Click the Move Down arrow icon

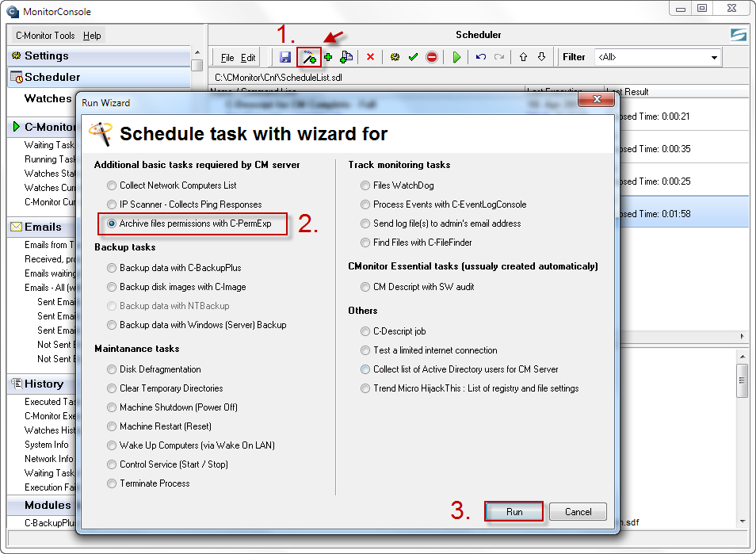coord(541,57)
